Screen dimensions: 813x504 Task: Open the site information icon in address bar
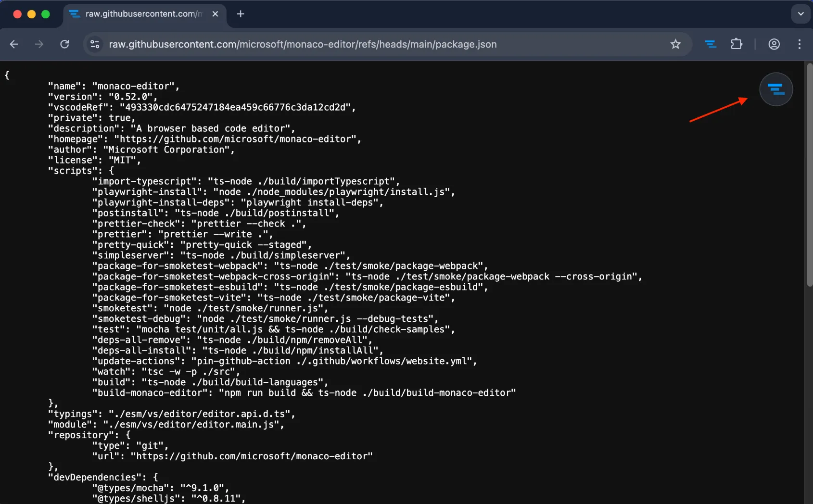95,44
